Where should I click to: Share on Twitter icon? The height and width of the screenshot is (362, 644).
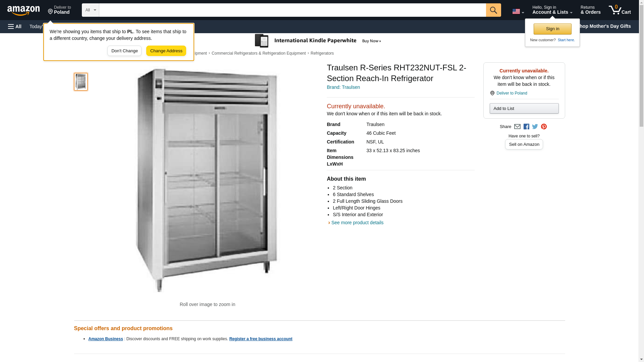pos(535,127)
